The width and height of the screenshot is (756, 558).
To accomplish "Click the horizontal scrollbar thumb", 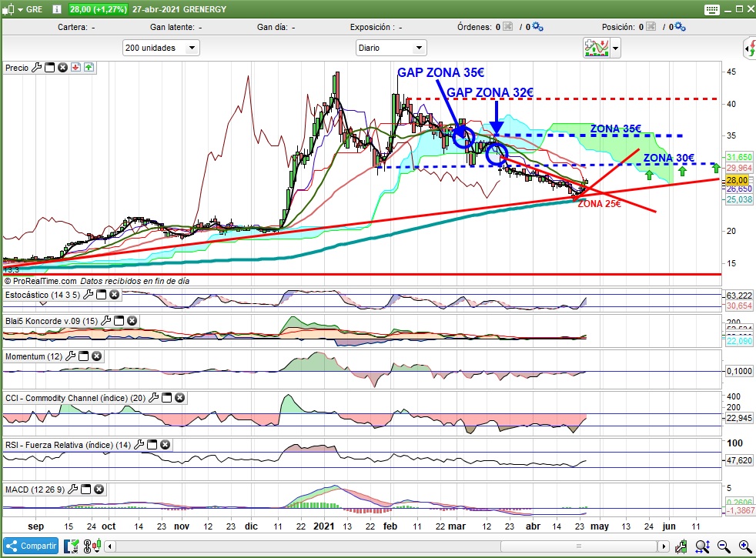I will click(x=579, y=546).
